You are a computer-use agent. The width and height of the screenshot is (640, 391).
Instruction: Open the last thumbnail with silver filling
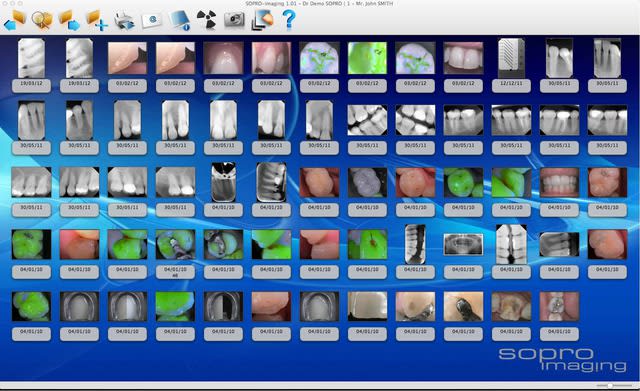[559, 307]
